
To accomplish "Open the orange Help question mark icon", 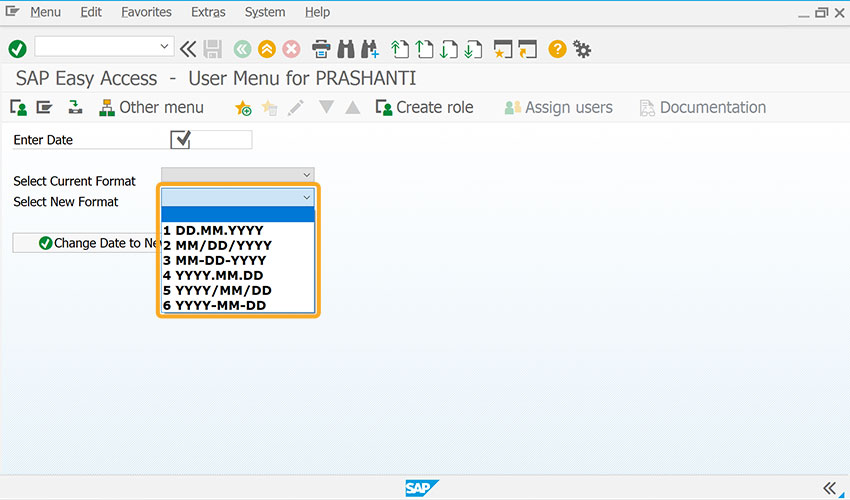I will click(x=557, y=49).
